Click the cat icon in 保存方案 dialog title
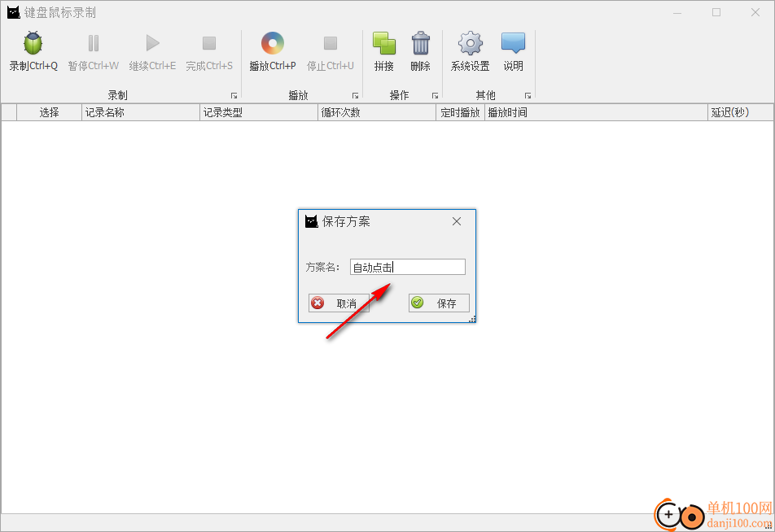This screenshot has width=775, height=532. pyautogui.click(x=311, y=221)
